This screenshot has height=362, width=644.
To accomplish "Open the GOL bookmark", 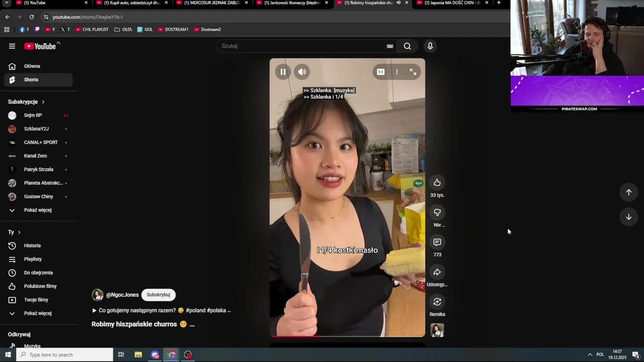I will [145, 30].
